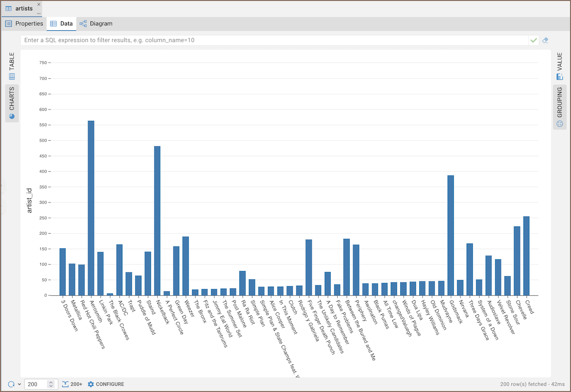The height and width of the screenshot is (392, 571).
Task: Open the Properties tab
Action: pyautogui.click(x=29, y=24)
